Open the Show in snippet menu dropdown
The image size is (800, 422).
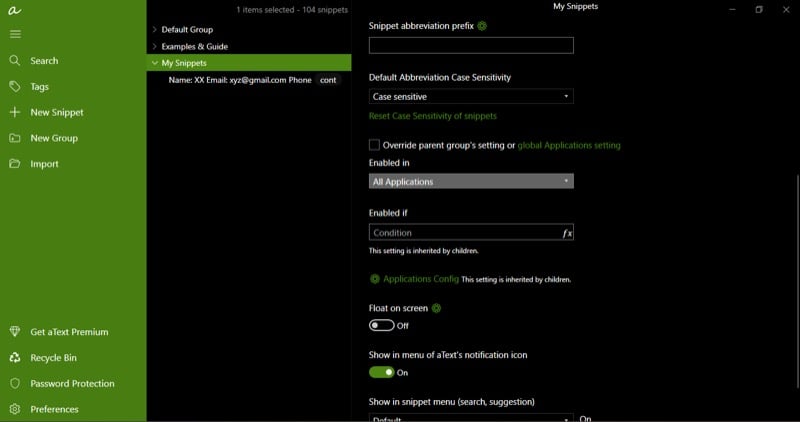click(471, 418)
